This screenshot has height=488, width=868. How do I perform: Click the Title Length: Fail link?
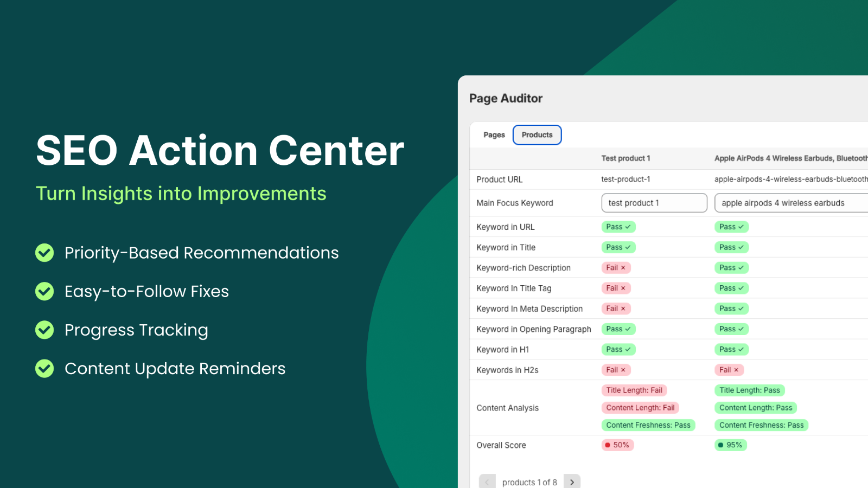coord(634,390)
